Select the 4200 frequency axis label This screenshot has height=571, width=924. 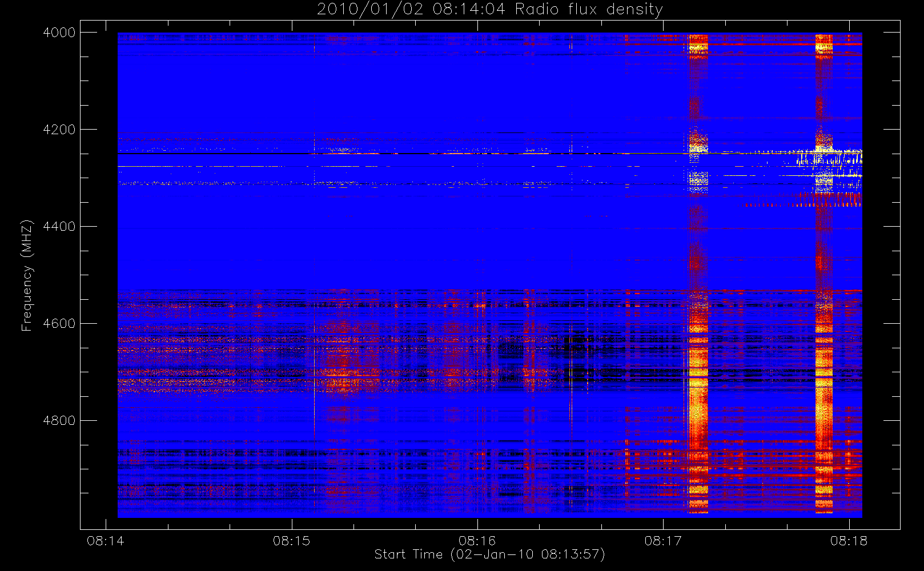pyautogui.click(x=59, y=130)
